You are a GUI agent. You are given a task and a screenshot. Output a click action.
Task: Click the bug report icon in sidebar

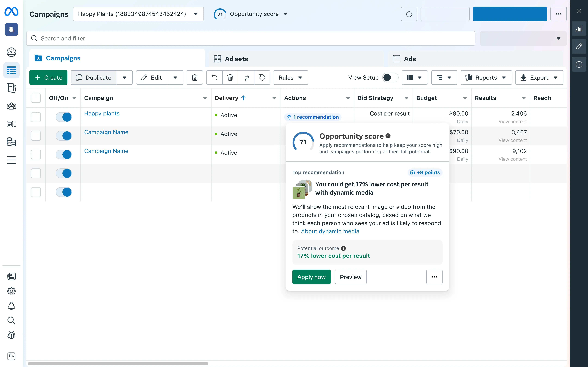click(11, 335)
